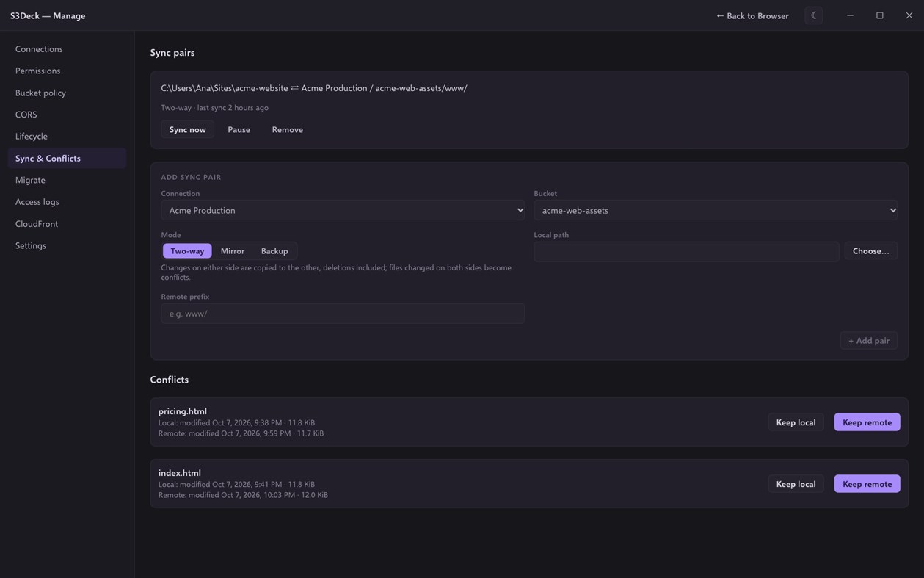Pause the acme-website sync pair
The image size is (924, 578).
239,129
